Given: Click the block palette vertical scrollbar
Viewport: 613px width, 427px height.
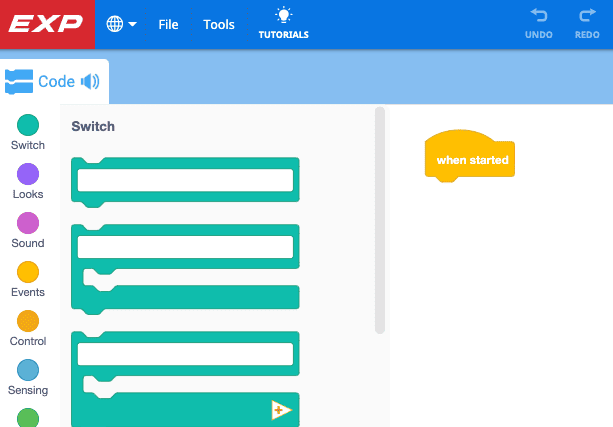Looking at the screenshot, I should pyautogui.click(x=379, y=220).
